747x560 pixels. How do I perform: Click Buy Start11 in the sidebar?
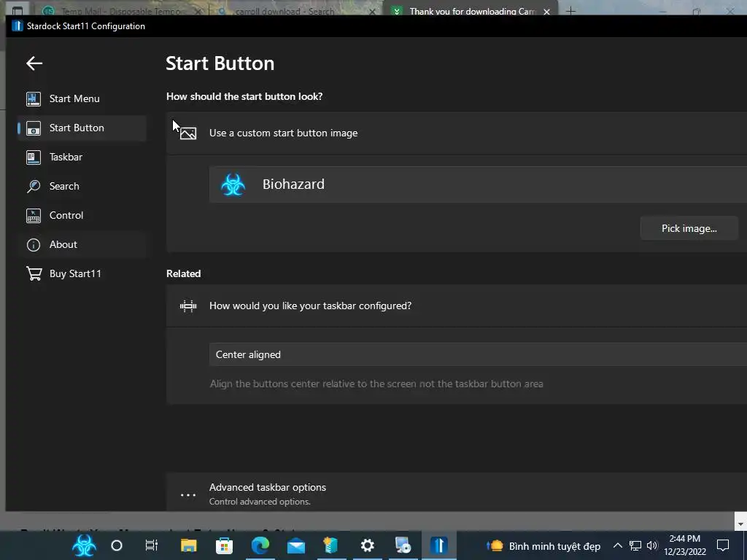pyautogui.click(x=82, y=273)
